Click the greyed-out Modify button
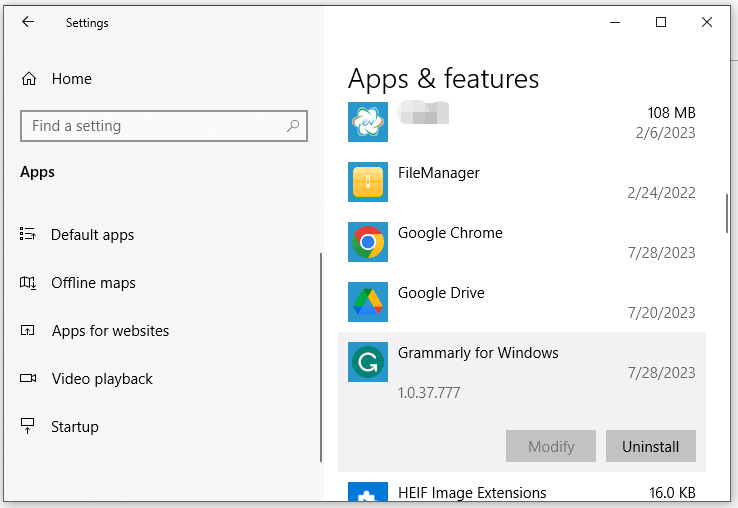The width and height of the screenshot is (738, 508). (x=551, y=446)
